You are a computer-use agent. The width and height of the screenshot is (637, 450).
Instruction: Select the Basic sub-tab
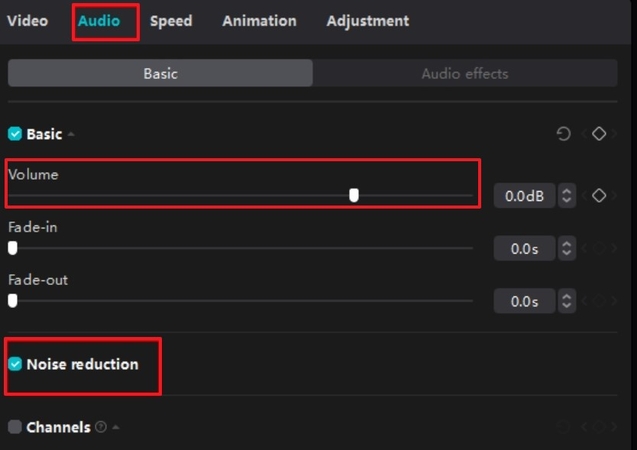pyautogui.click(x=160, y=73)
